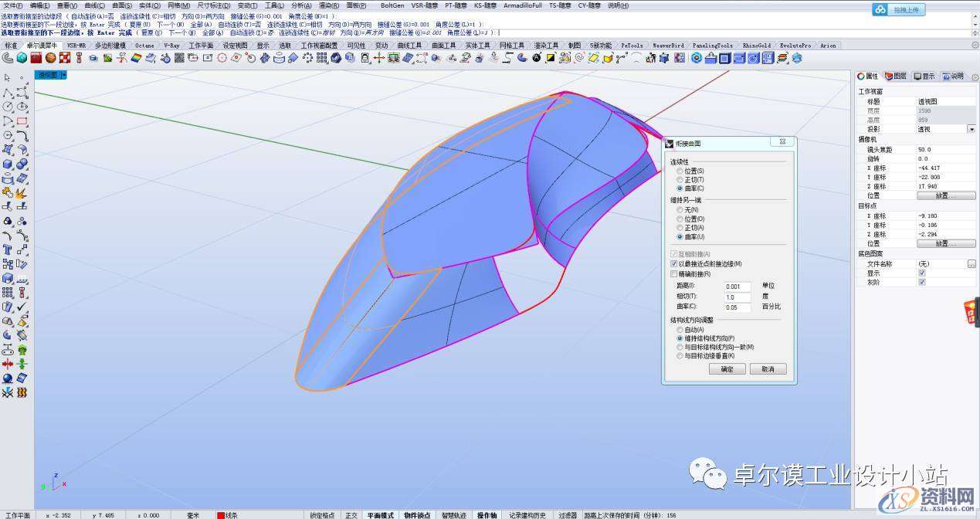
Task: Open the 曲面(S) menu
Action: [122, 5]
